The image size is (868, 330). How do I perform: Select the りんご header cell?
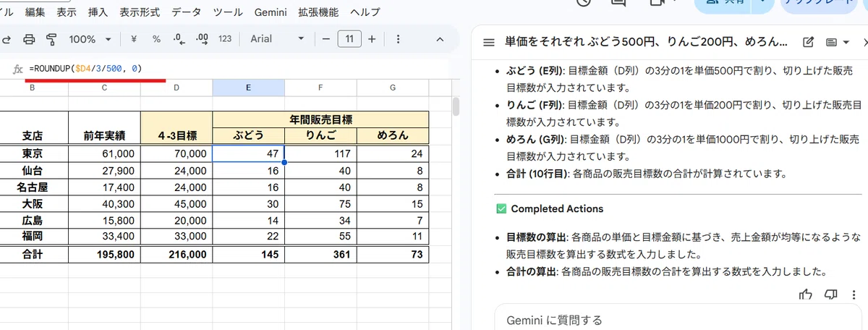click(320, 135)
